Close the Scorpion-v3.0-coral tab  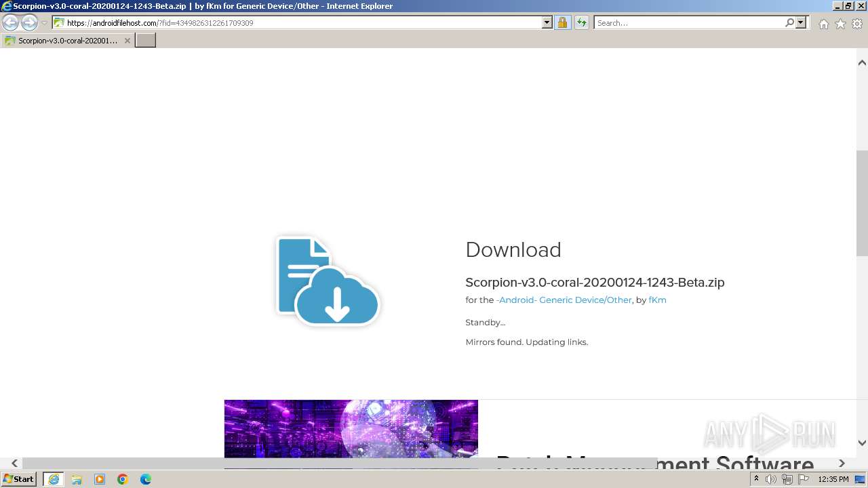(127, 41)
